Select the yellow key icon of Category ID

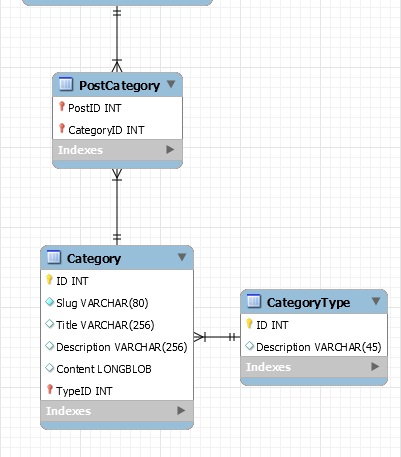49,279
